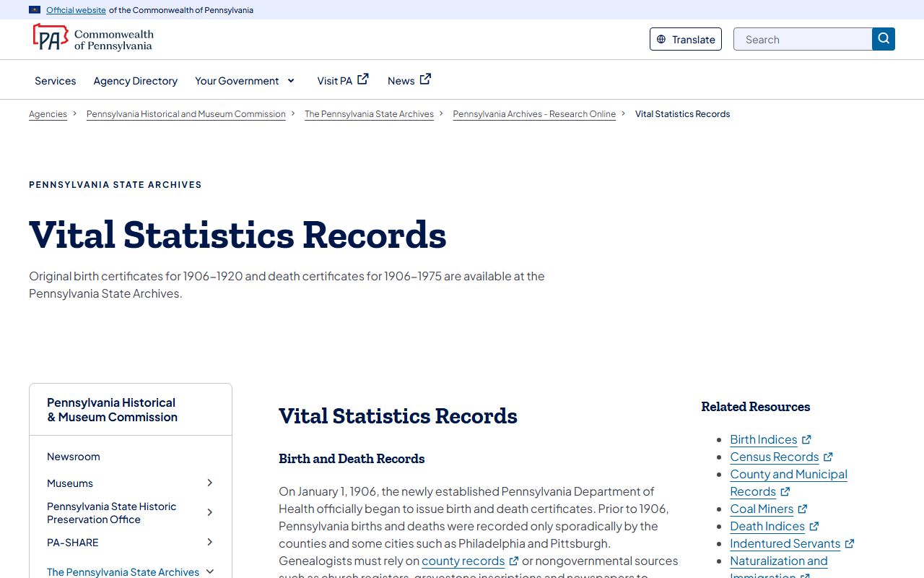Click external link icon next to News
The width and height of the screenshot is (924, 578).
point(425,79)
